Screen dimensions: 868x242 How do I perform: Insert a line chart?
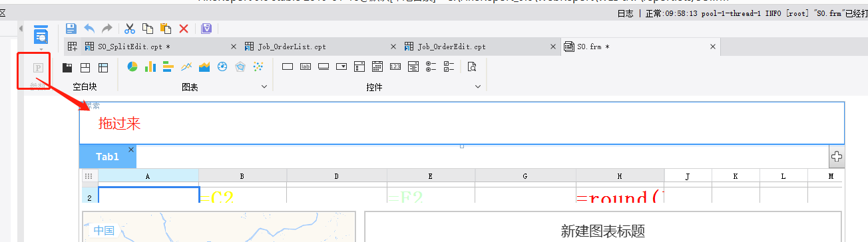point(186,66)
